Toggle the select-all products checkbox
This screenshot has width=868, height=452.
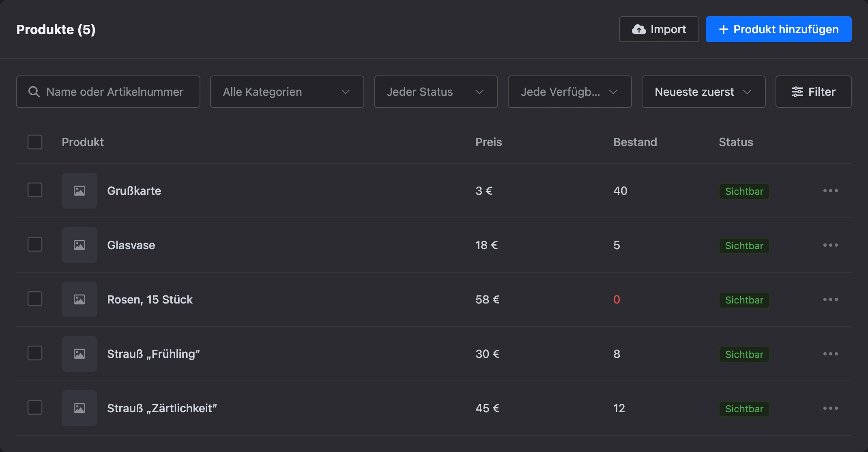click(x=35, y=142)
